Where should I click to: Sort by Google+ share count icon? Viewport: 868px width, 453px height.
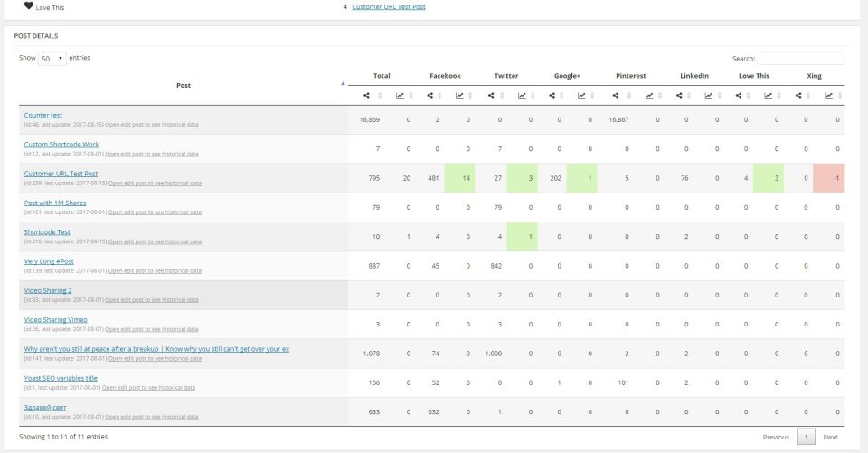coord(553,95)
